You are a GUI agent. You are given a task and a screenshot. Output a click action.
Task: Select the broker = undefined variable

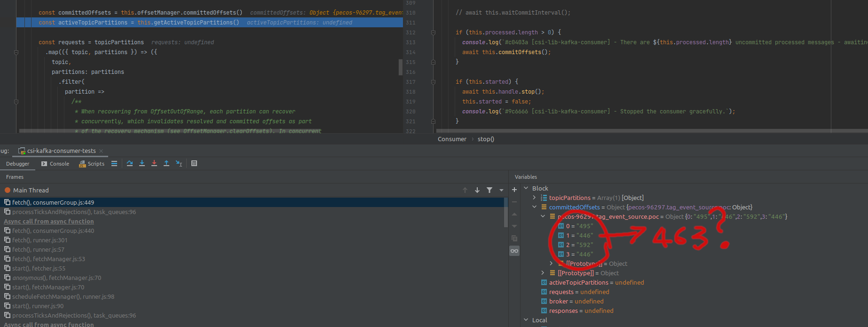pyautogui.click(x=572, y=301)
